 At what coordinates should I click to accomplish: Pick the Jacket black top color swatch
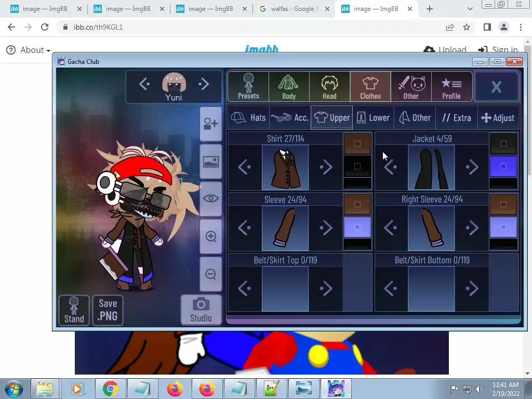pyautogui.click(x=503, y=143)
